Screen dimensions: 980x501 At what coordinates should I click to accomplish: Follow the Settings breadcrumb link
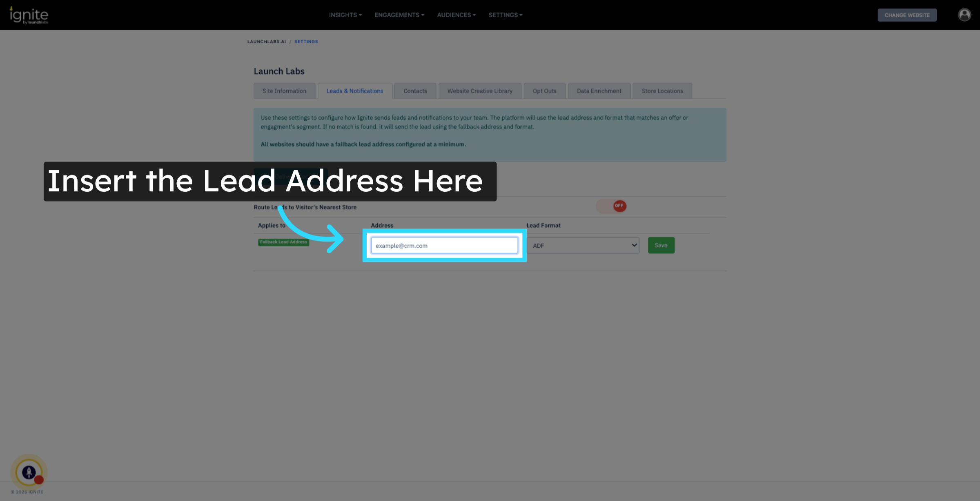pos(306,42)
